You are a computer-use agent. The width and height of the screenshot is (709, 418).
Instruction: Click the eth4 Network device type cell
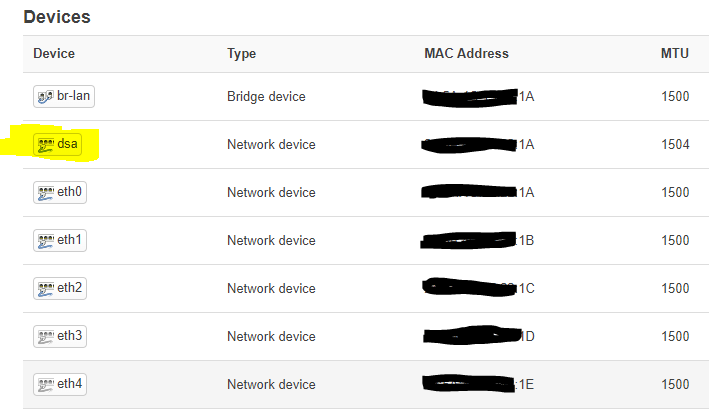tap(271, 385)
